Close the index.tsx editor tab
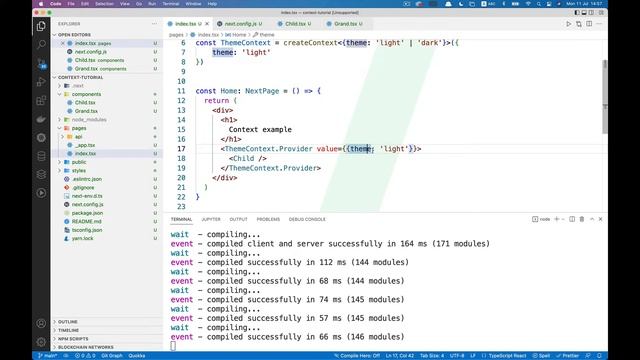Image resolution: width=640 pixels, height=360 pixels. (207, 24)
